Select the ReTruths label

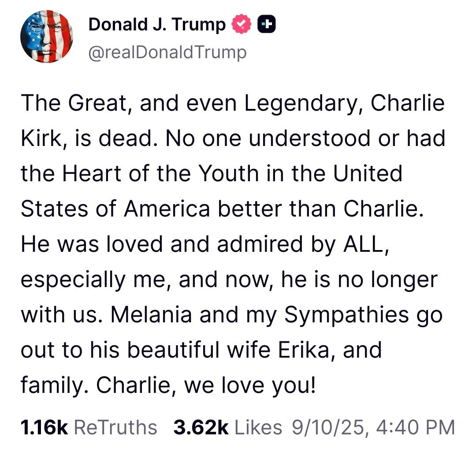(x=115, y=427)
